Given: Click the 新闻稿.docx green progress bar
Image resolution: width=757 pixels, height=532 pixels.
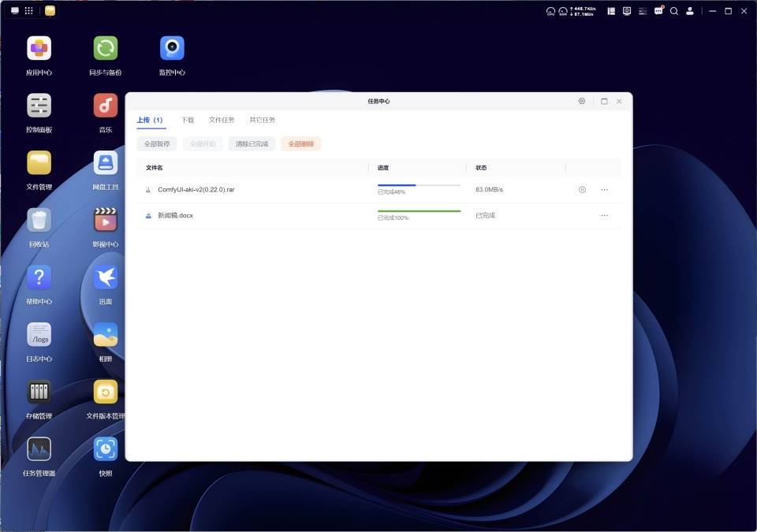Looking at the screenshot, I should tap(419, 211).
